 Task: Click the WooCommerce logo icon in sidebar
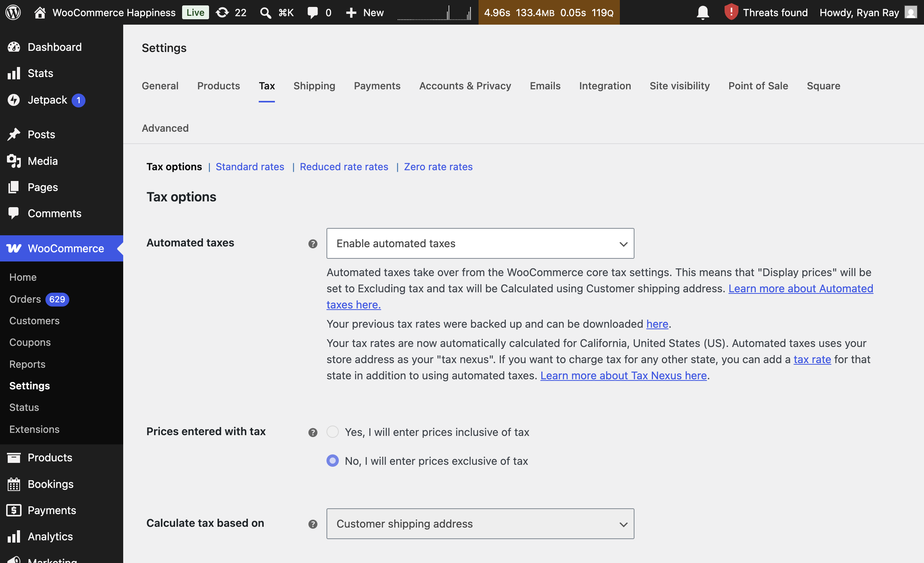tap(14, 248)
